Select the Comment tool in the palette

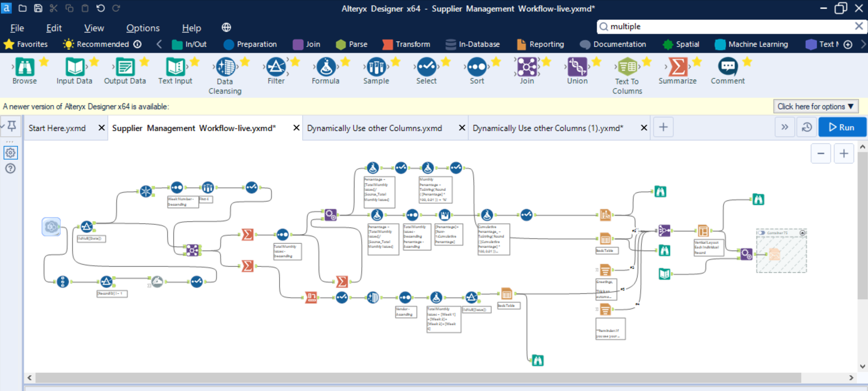(x=728, y=72)
